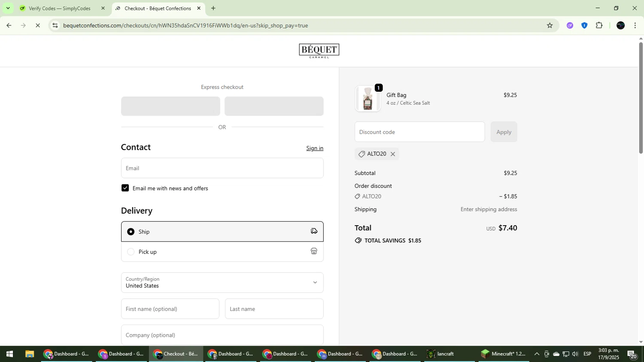Open the Windows Start menu

[x=9, y=354]
